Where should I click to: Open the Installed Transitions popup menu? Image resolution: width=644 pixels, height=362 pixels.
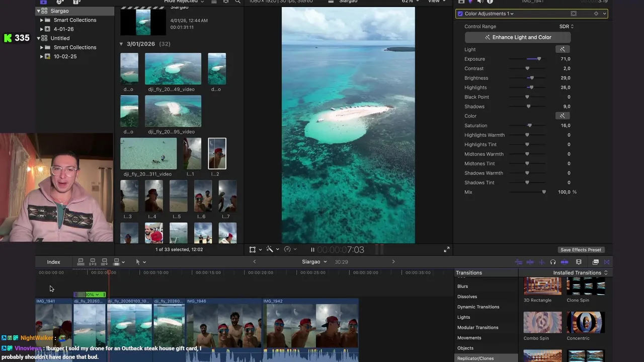580,273
